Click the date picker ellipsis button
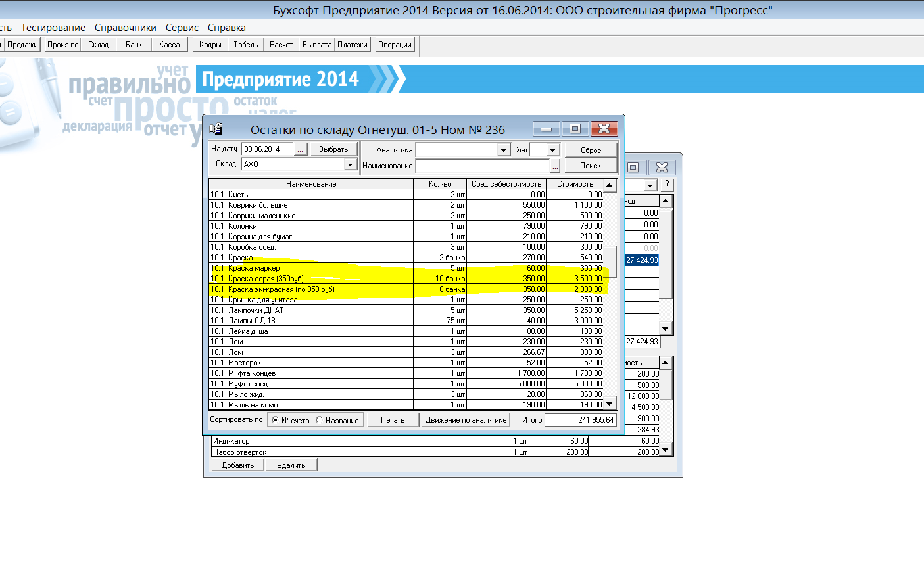 click(x=300, y=149)
